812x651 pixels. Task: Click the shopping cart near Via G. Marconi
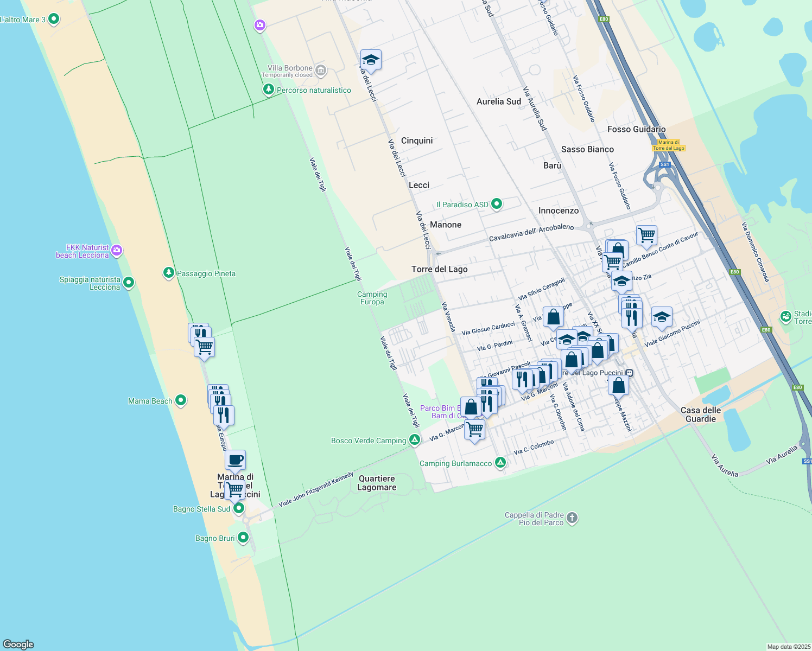tap(475, 430)
